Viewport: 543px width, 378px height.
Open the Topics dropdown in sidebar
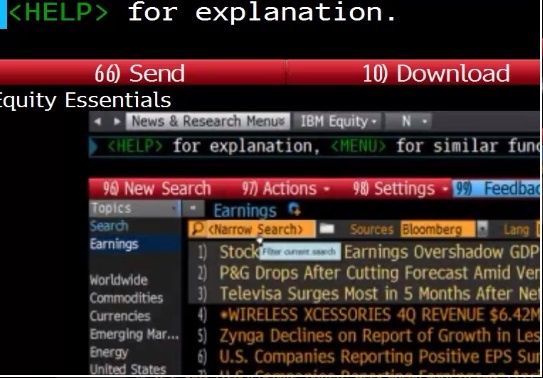coord(135,208)
